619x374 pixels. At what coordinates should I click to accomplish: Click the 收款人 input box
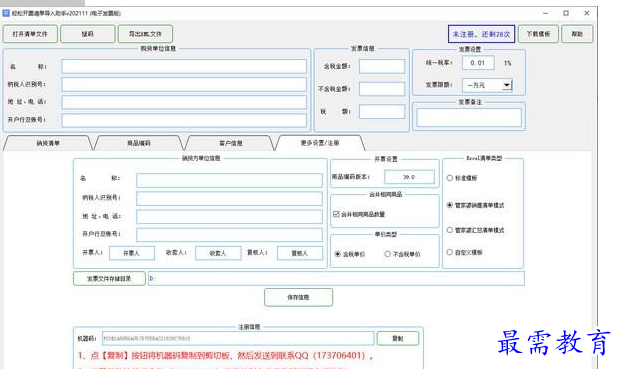(x=218, y=253)
